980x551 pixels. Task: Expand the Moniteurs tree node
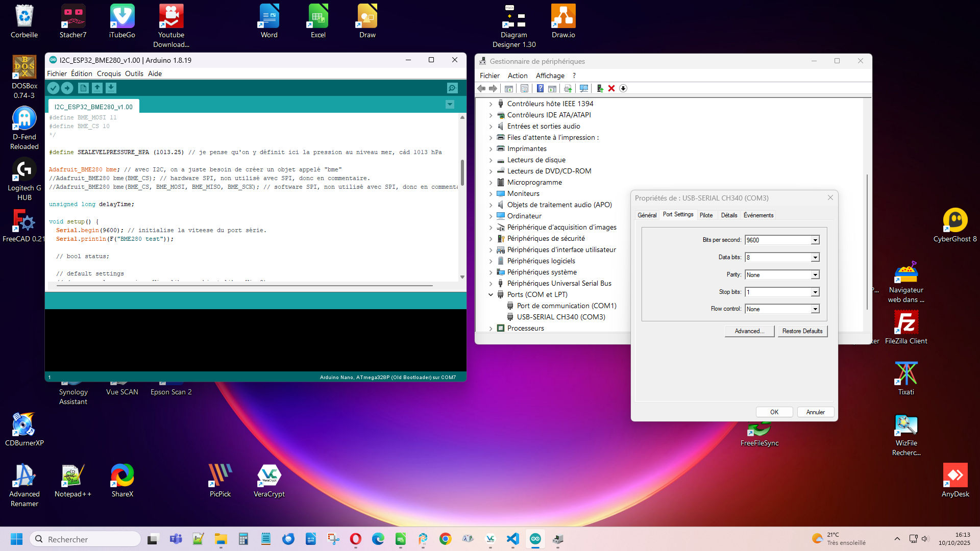click(491, 194)
